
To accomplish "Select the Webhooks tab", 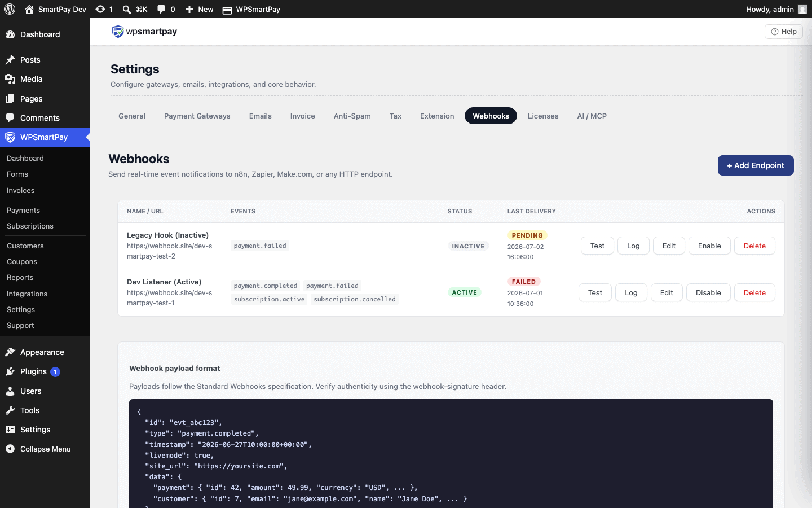I will pyautogui.click(x=491, y=116).
